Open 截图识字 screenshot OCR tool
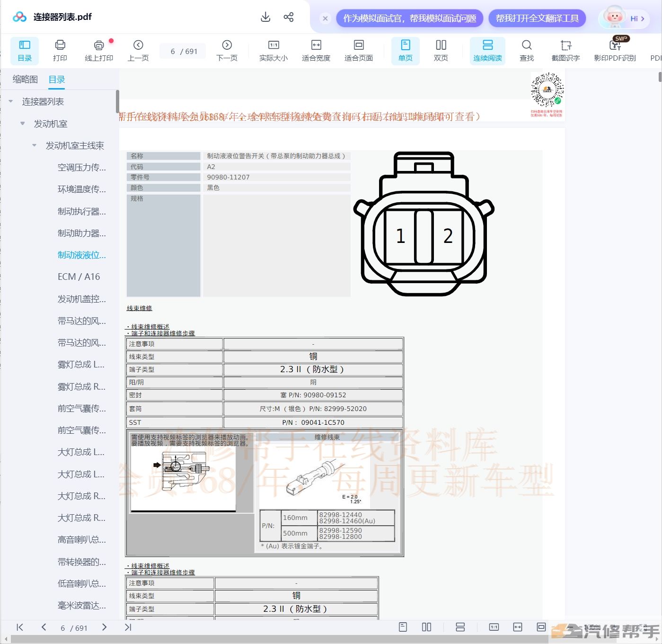Screen dimensions: 662x644 pyautogui.click(x=566, y=51)
